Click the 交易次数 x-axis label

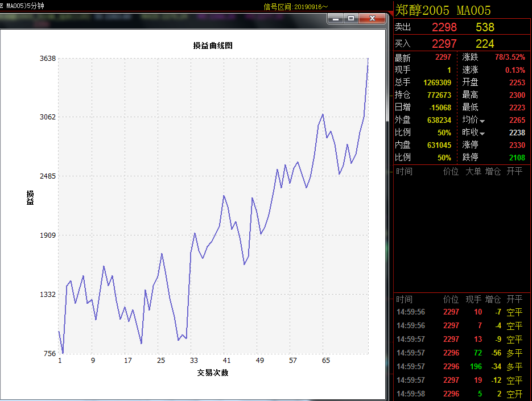coord(213,373)
